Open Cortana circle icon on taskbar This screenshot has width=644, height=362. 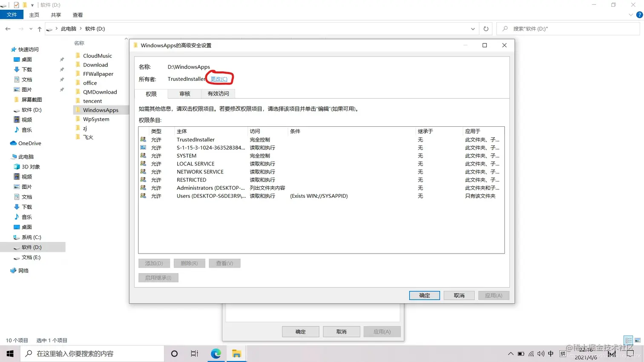pos(174,353)
